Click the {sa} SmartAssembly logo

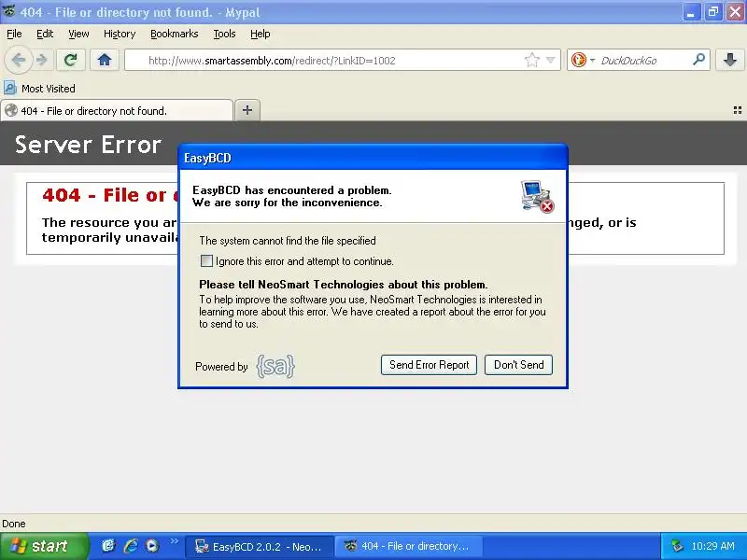[x=275, y=366]
